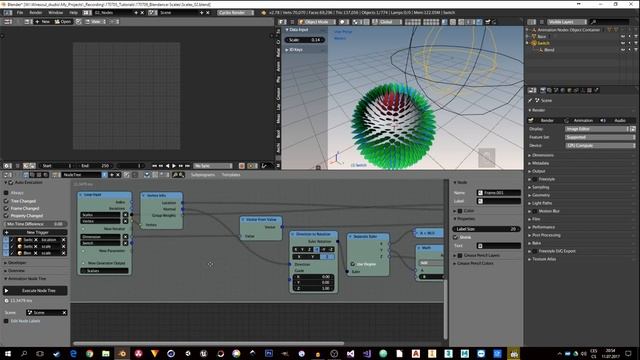Toggle the Frame Changed checkbox
Screen dimensions: 640x360
(x=6, y=208)
